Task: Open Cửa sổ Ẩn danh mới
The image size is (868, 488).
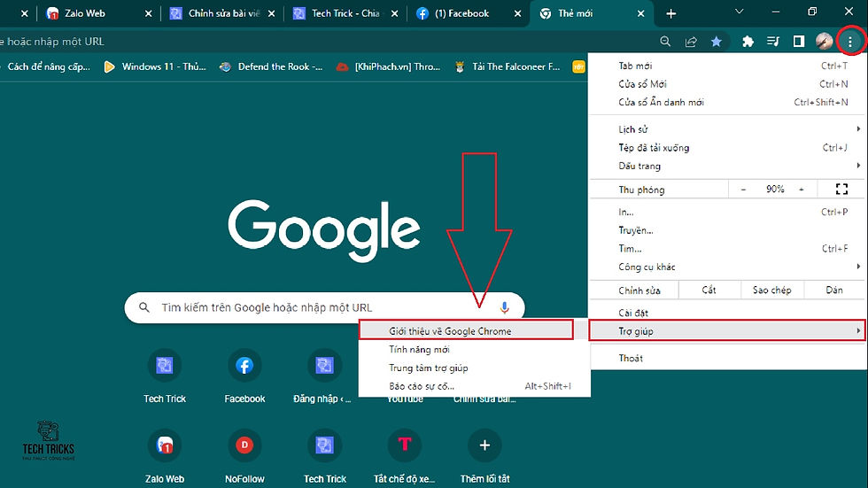Action: point(727,103)
